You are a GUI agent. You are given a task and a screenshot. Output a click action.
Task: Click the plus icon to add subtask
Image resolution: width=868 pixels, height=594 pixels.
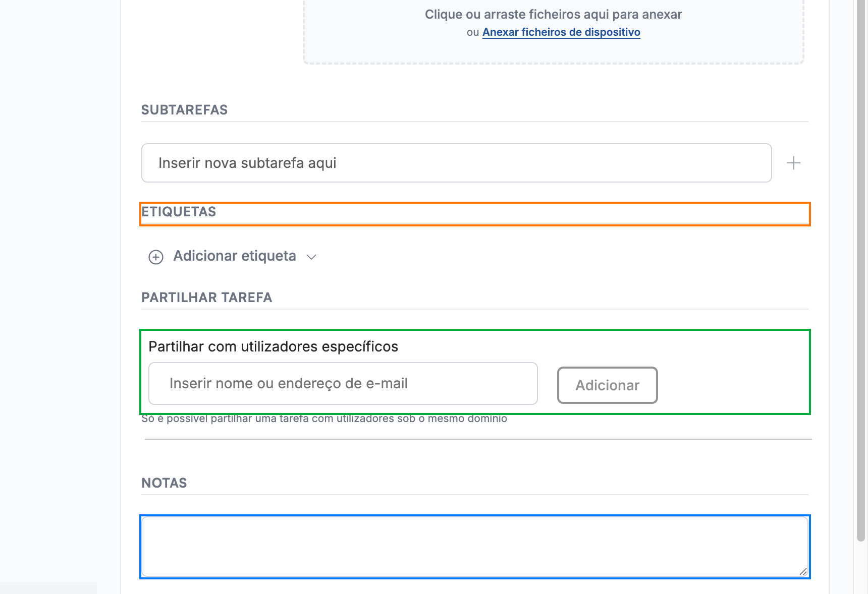[793, 163]
